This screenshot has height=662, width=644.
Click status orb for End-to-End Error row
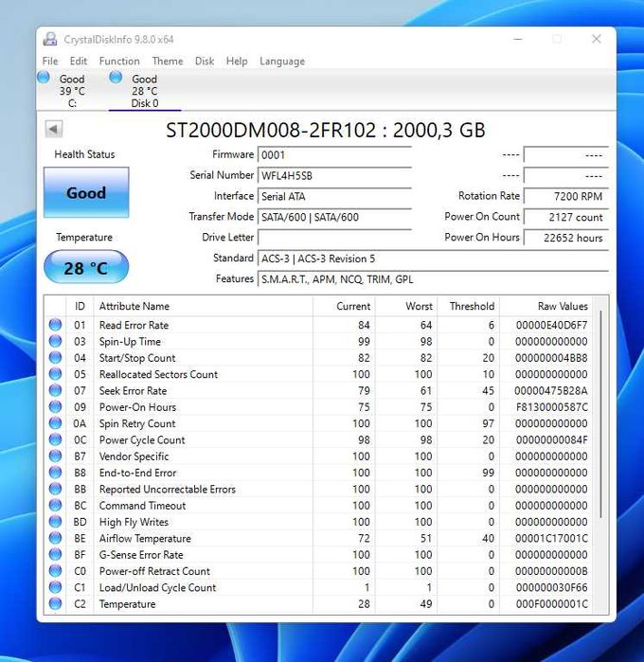point(55,473)
